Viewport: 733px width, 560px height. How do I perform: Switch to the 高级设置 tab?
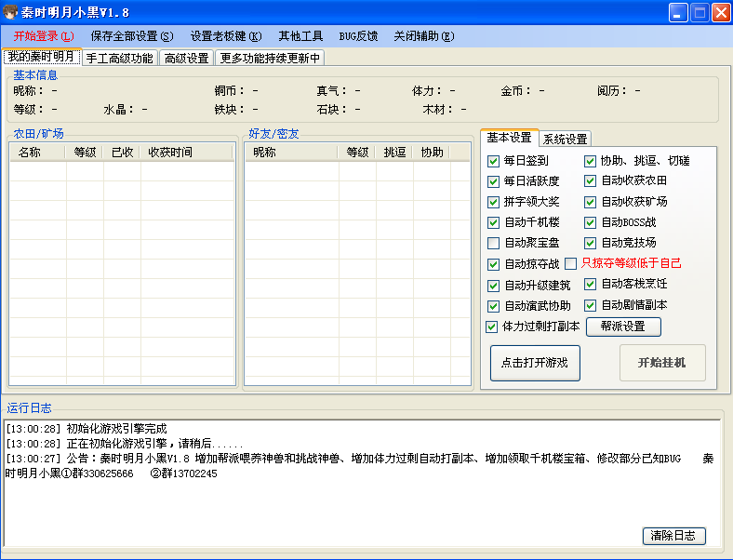coord(186,58)
